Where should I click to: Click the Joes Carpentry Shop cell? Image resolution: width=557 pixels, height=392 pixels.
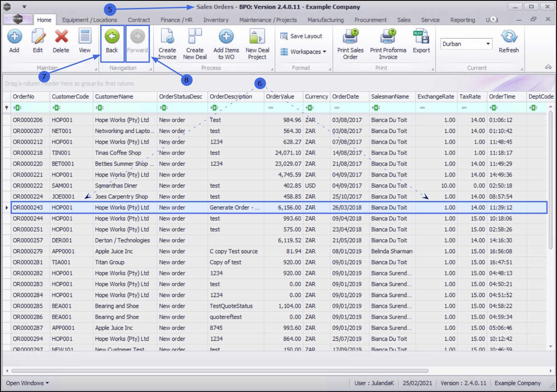click(125, 197)
